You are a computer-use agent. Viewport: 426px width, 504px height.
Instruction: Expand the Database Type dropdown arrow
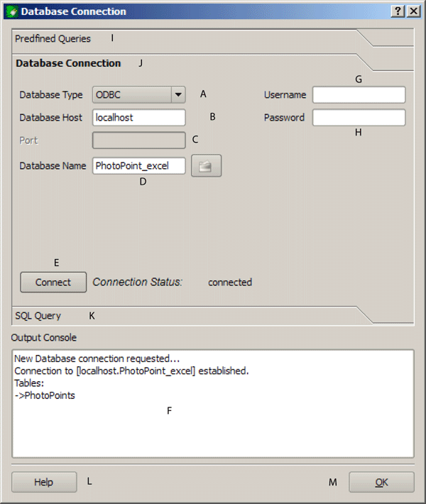pyautogui.click(x=178, y=95)
